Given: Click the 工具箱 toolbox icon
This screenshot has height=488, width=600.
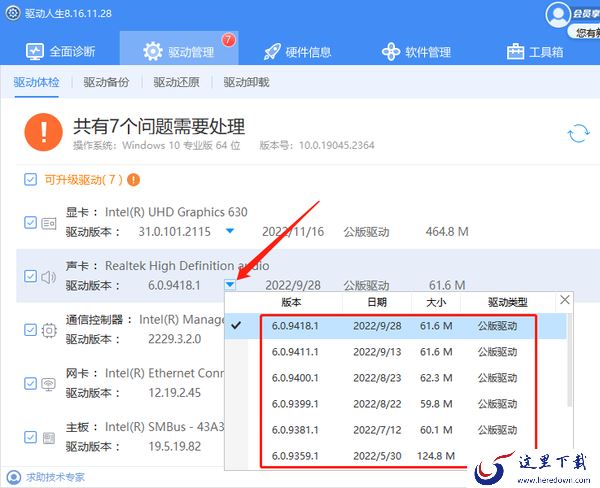Looking at the screenshot, I should click(x=515, y=52).
